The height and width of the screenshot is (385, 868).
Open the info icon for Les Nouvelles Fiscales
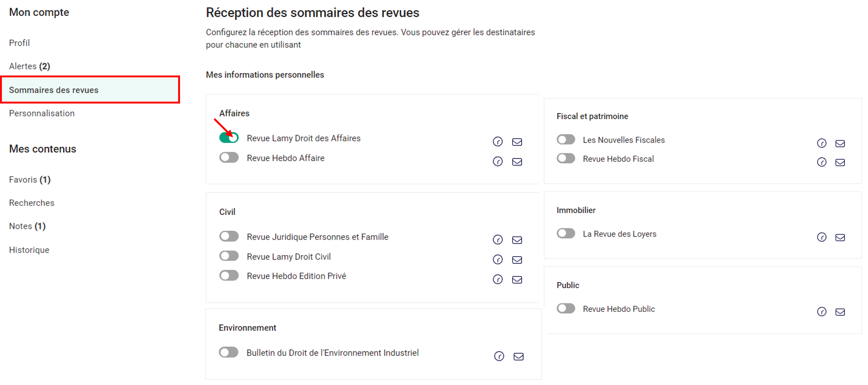pos(822,143)
